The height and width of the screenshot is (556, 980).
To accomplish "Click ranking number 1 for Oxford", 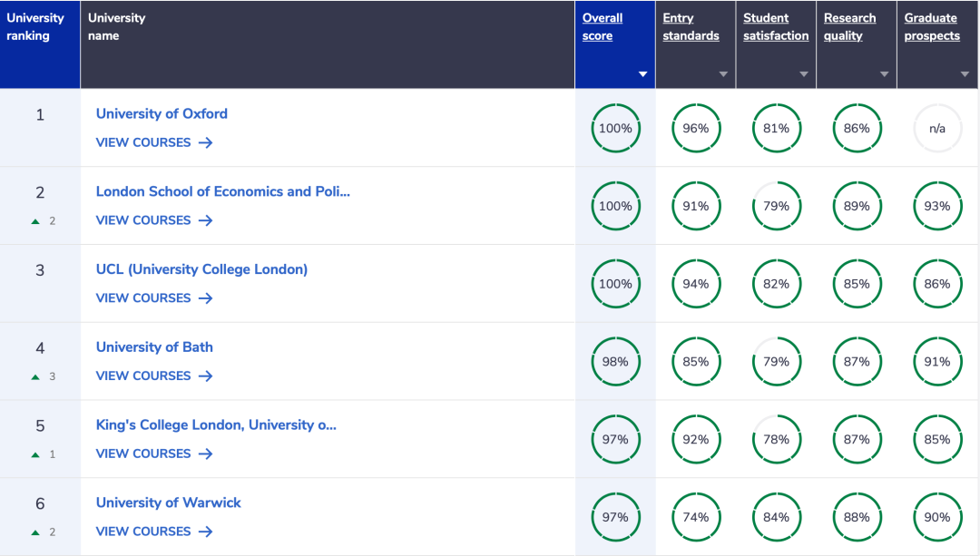I will [x=40, y=115].
